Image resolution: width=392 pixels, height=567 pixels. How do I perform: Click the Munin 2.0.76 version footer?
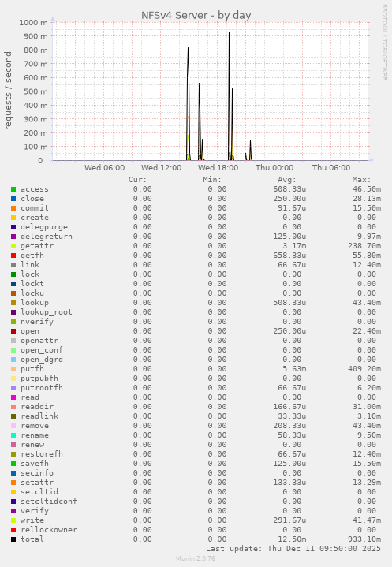click(x=196, y=558)
